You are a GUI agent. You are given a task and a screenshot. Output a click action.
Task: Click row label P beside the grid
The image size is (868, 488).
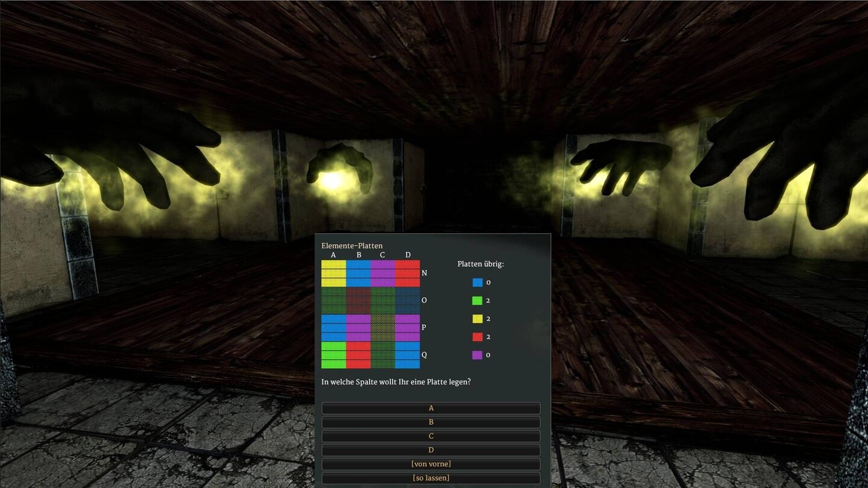(x=424, y=328)
